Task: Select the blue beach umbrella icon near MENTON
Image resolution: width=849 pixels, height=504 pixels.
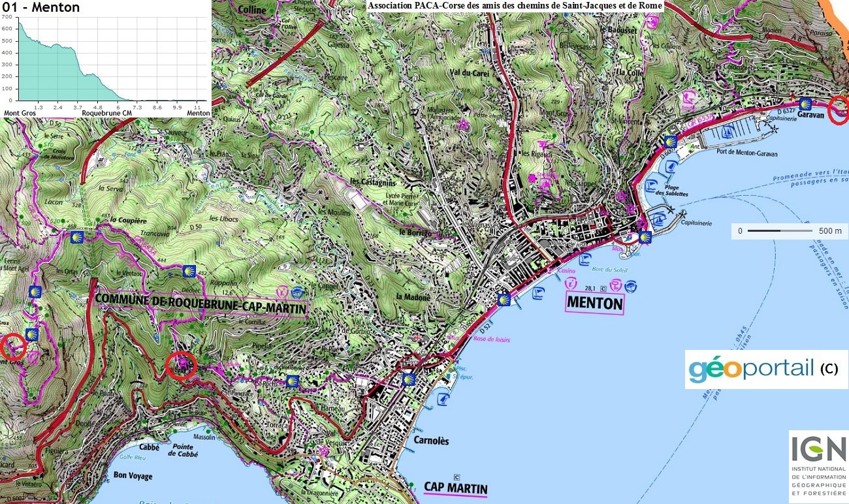Action: pyautogui.click(x=630, y=285)
